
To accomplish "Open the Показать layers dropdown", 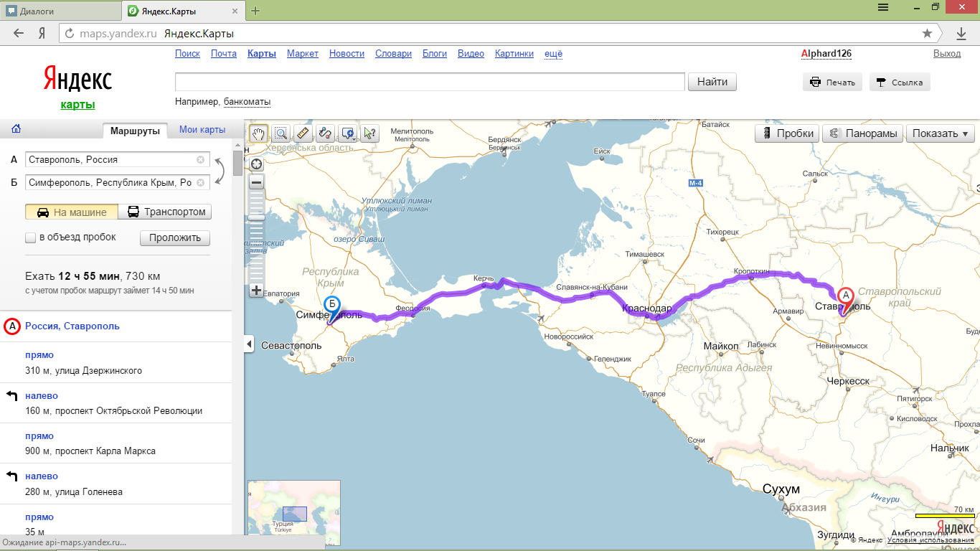I will click(940, 133).
